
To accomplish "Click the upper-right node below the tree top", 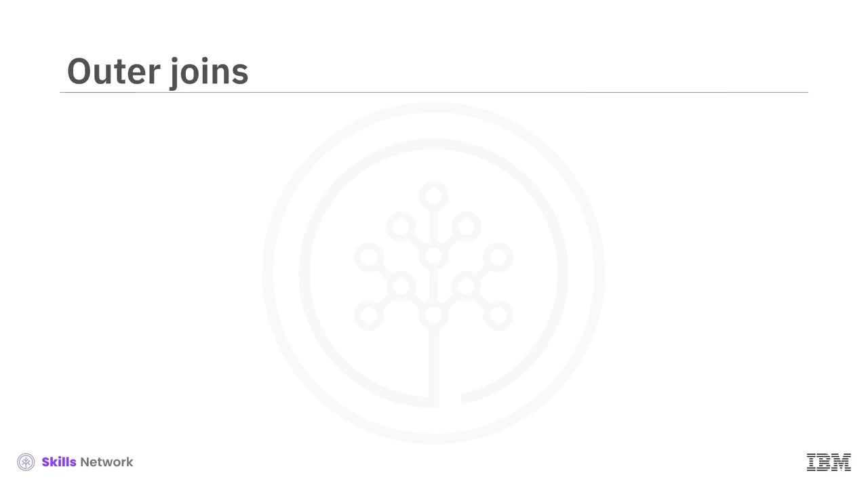I will point(466,226).
